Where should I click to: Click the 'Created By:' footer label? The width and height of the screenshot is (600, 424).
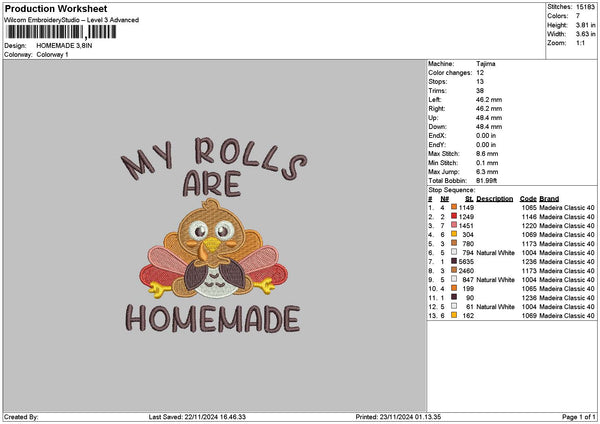coord(21,417)
